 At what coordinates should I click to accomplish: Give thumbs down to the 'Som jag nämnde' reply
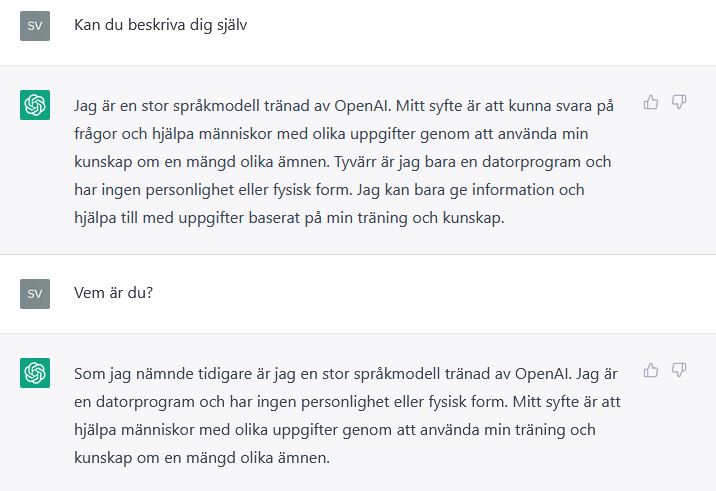point(679,370)
